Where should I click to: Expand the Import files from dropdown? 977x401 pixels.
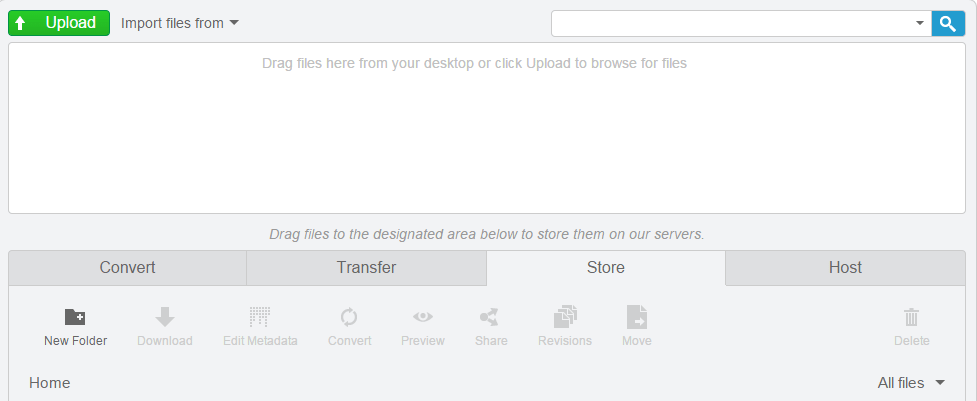click(180, 23)
